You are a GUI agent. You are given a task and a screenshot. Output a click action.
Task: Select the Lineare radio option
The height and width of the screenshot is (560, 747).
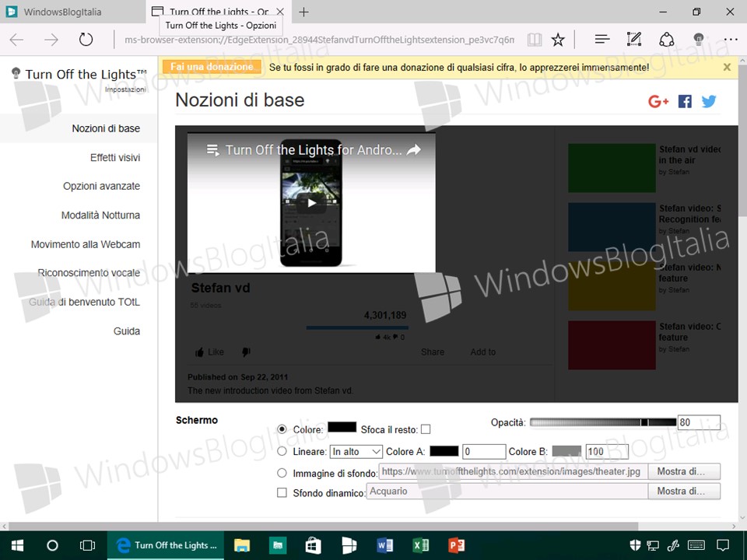pos(282,451)
